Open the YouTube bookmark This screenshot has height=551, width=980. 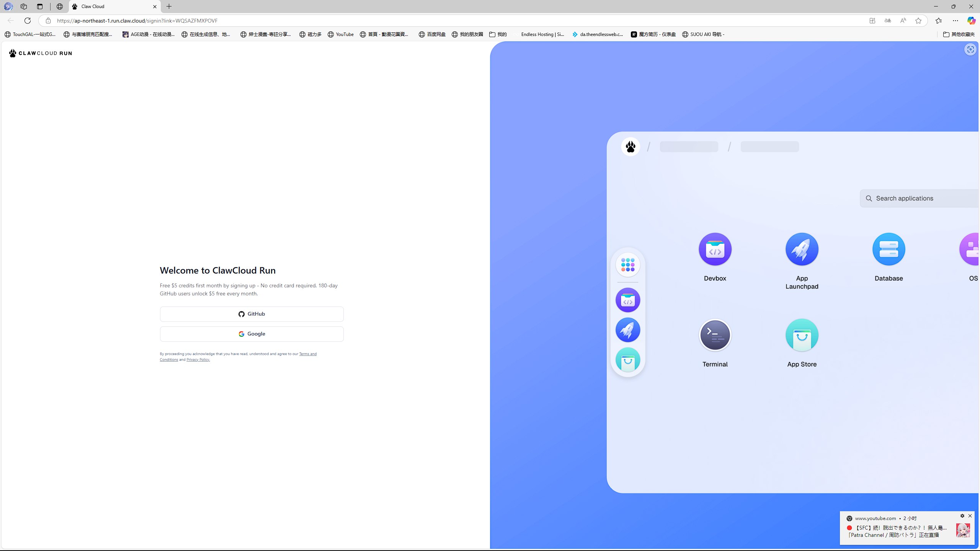[x=341, y=34]
